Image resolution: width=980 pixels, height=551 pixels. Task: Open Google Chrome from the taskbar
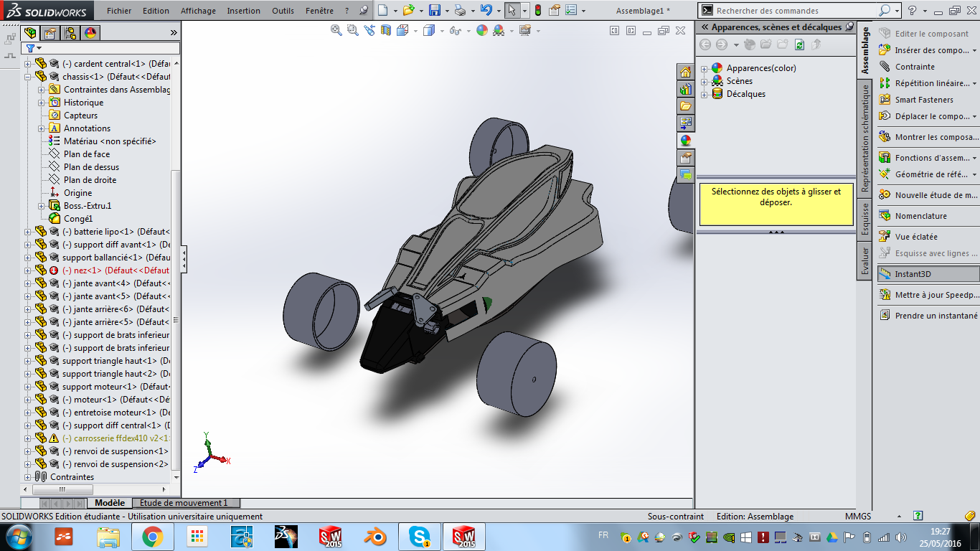(152, 536)
